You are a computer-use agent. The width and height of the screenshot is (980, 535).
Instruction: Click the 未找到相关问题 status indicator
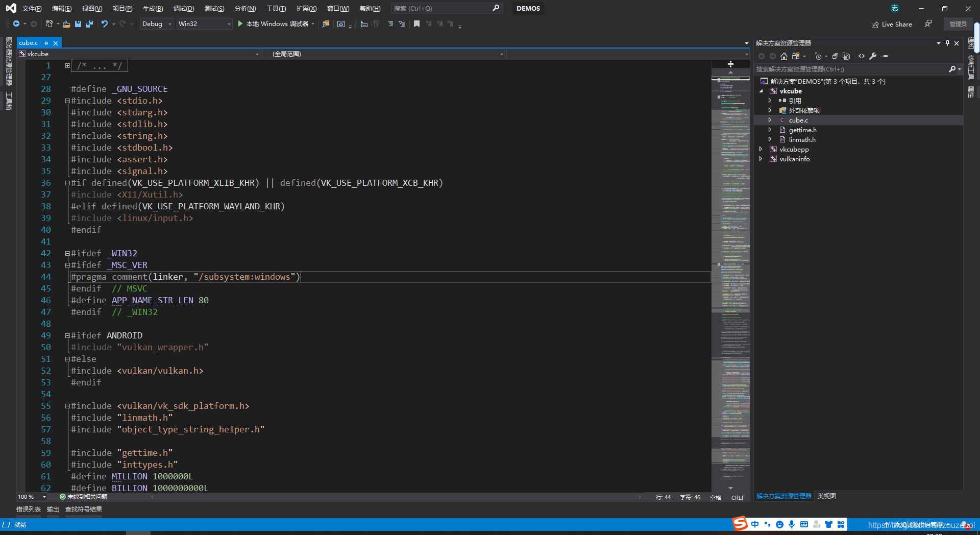coord(83,497)
